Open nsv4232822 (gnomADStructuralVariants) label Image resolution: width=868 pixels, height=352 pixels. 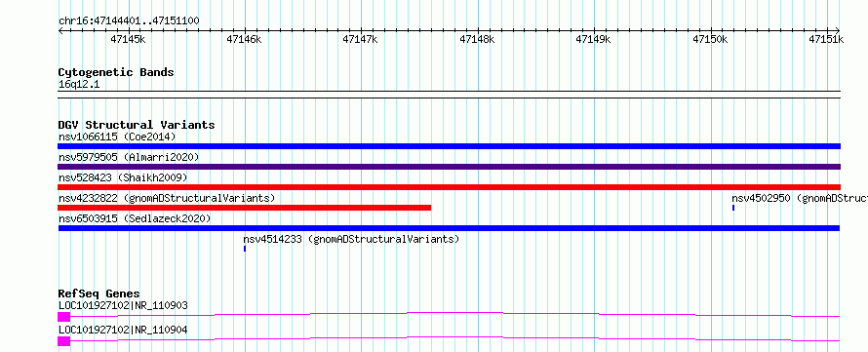pyautogui.click(x=167, y=198)
